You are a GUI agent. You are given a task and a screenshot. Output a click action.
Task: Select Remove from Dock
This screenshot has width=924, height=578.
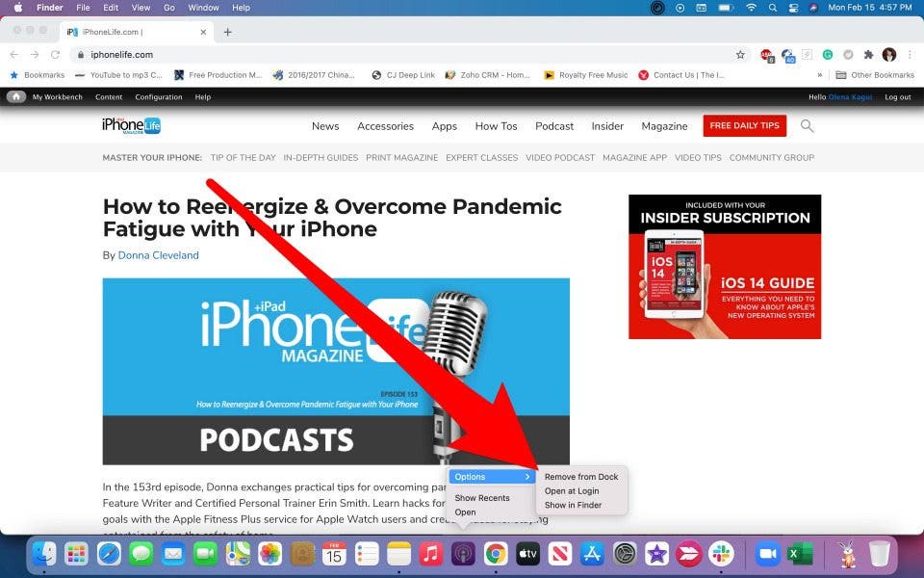click(x=580, y=477)
